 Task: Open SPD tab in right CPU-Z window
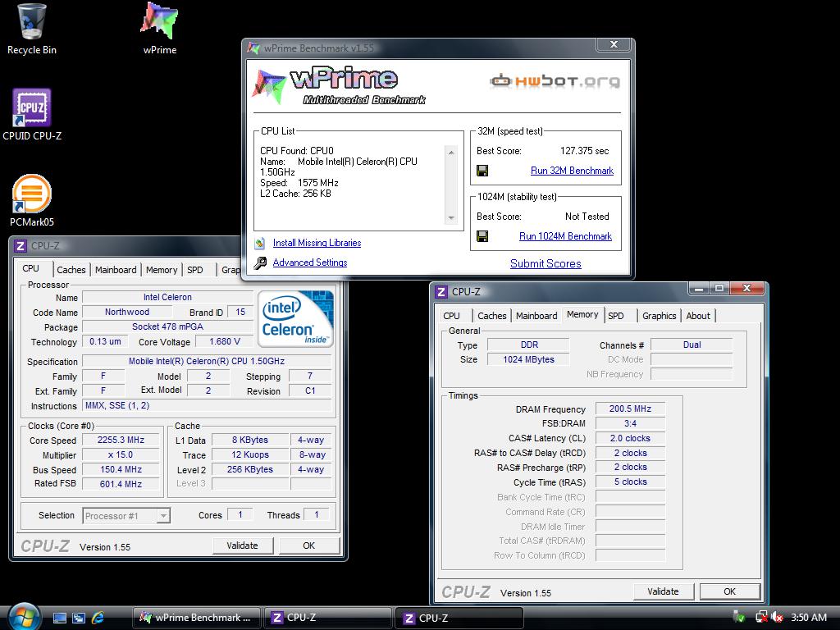click(x=616, y=316)
